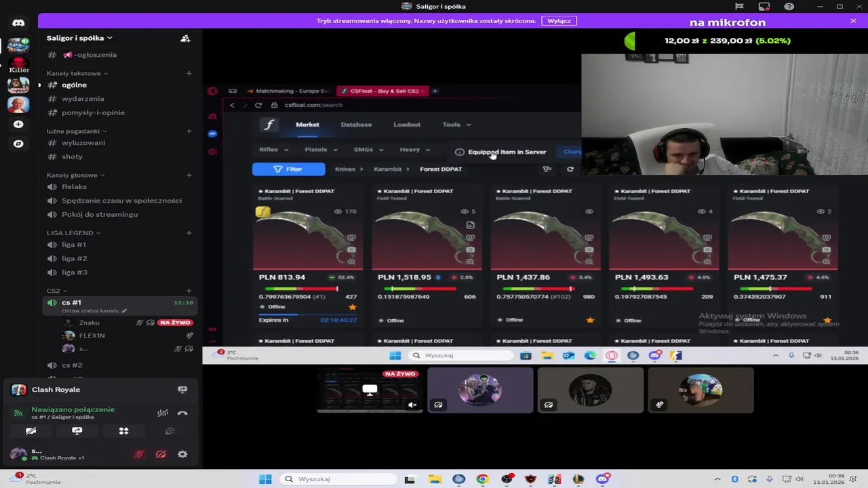Open the Discover servers compass icon
The height and width of the screenshot is (488, 868).
tap(18, 144)
